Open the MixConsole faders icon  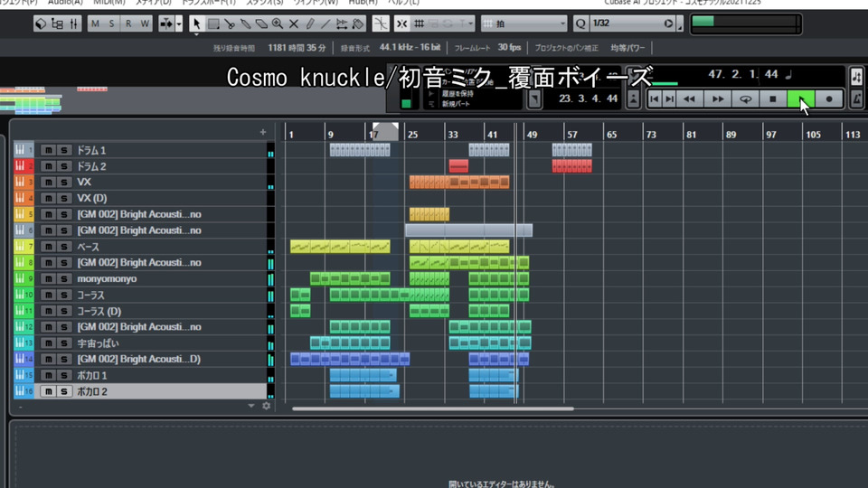tap(73, 23)
